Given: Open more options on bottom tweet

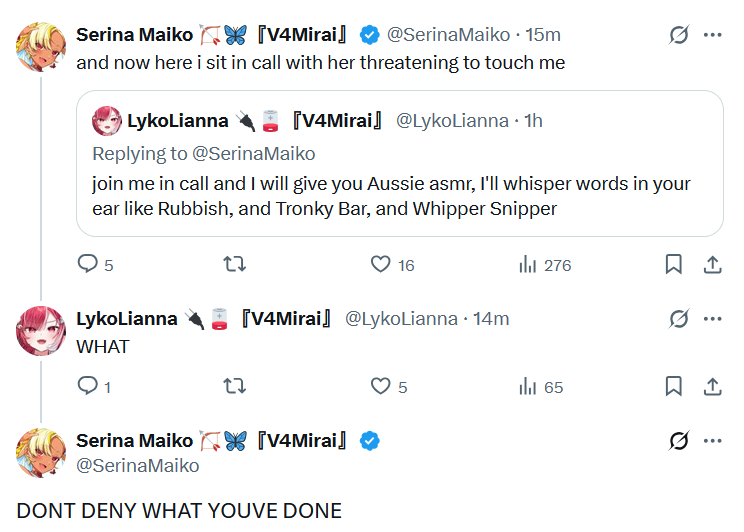Looking at the screenshot, I should 712,441.
